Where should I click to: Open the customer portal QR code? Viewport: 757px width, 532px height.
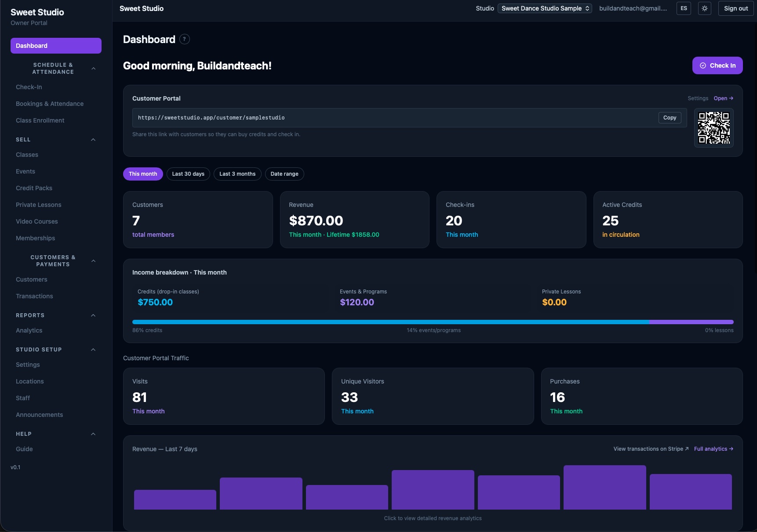[x=714, y=128]
